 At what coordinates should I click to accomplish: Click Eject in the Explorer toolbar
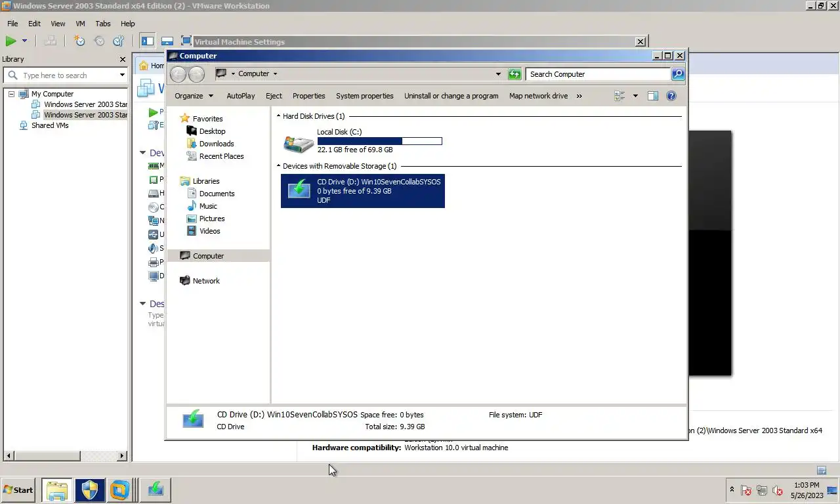coord(274,96)
